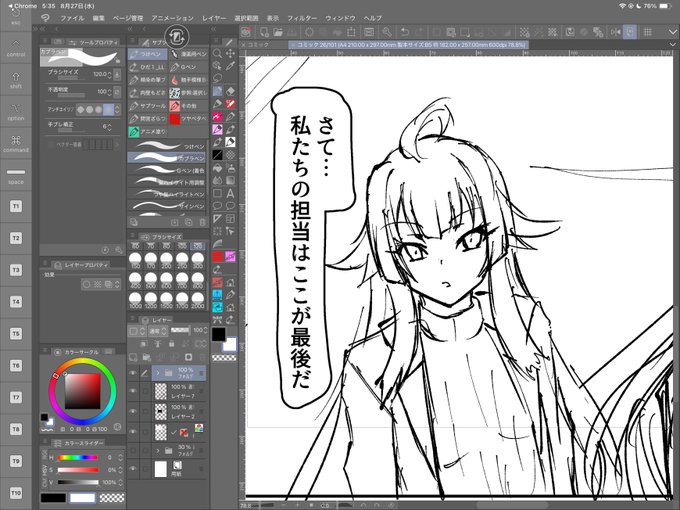Viewport: 680px width, 510px height.
Task: Click the New raster layer icon
Action: (133, 357)
